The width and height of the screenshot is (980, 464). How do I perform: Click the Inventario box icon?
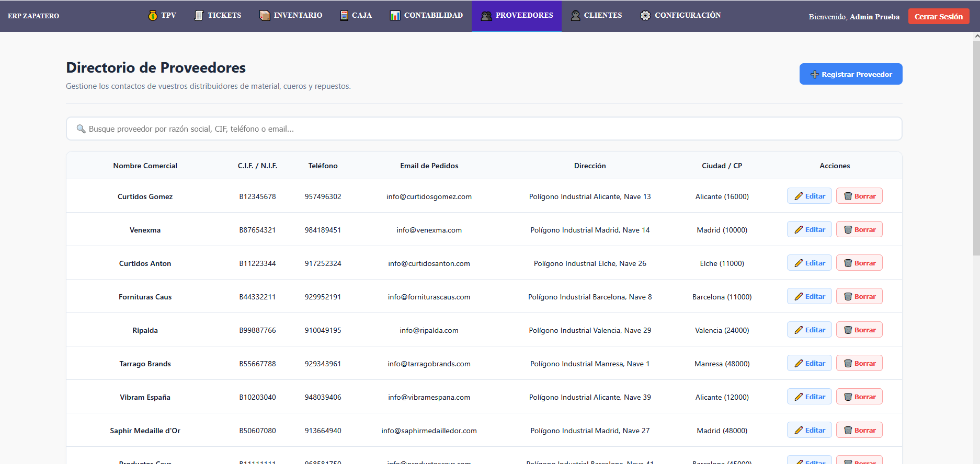pos(265,16)
